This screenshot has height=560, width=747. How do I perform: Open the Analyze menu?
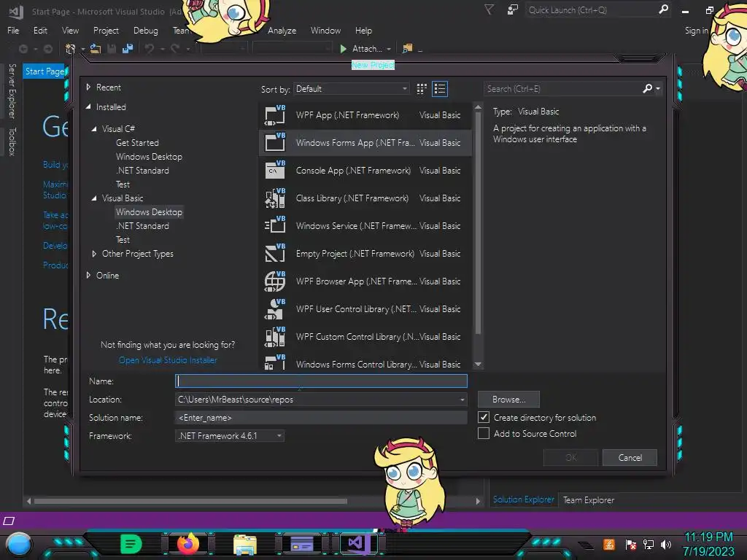[282, 31]
